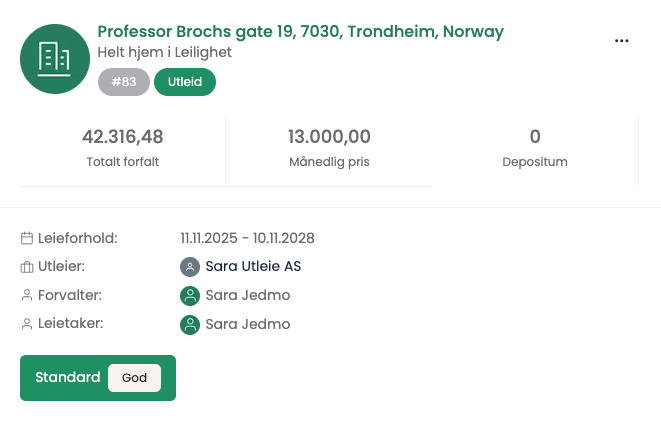Open the Professor Brochs gate 19 address link
The image size is (661, 432).
pos(300,31)
